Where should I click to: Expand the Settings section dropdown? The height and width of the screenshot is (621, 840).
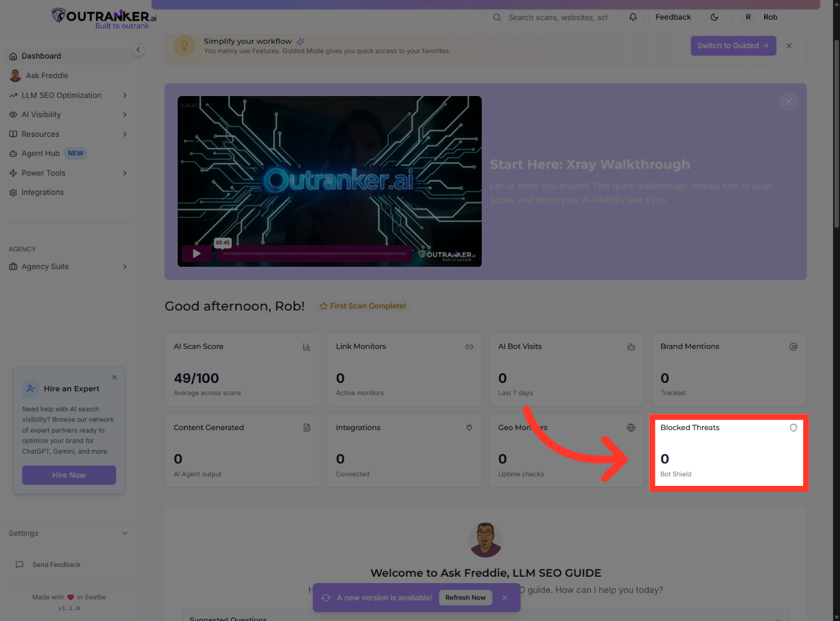125,534
